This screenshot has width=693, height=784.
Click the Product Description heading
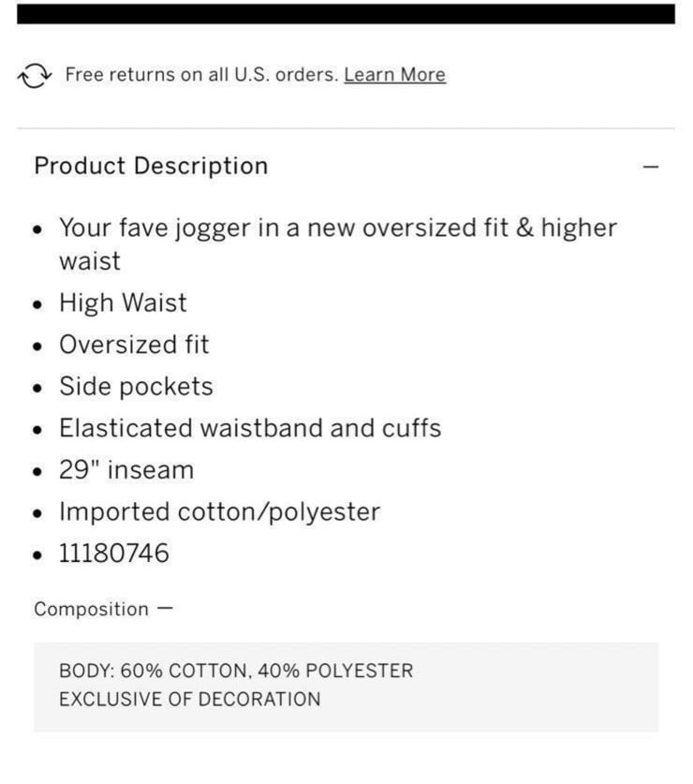(151, 166)
